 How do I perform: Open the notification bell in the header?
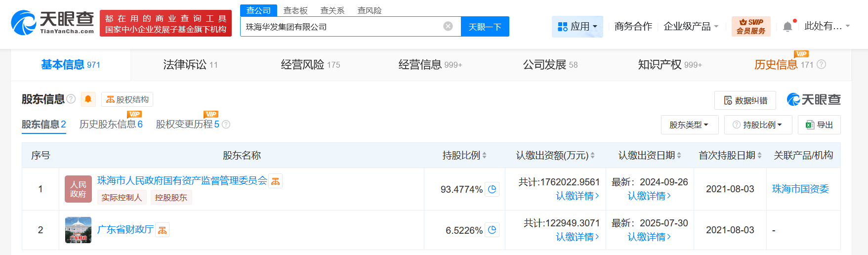tap(787, 27)
